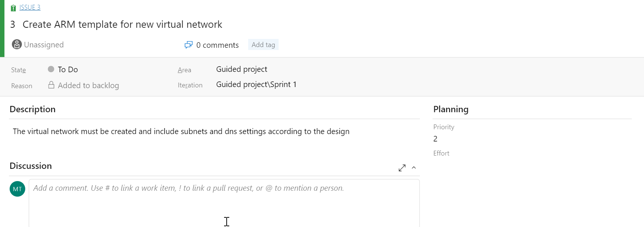Open the ISSUE 3 link
Viewport: 644px width, 227px height.
pos(30,7)
